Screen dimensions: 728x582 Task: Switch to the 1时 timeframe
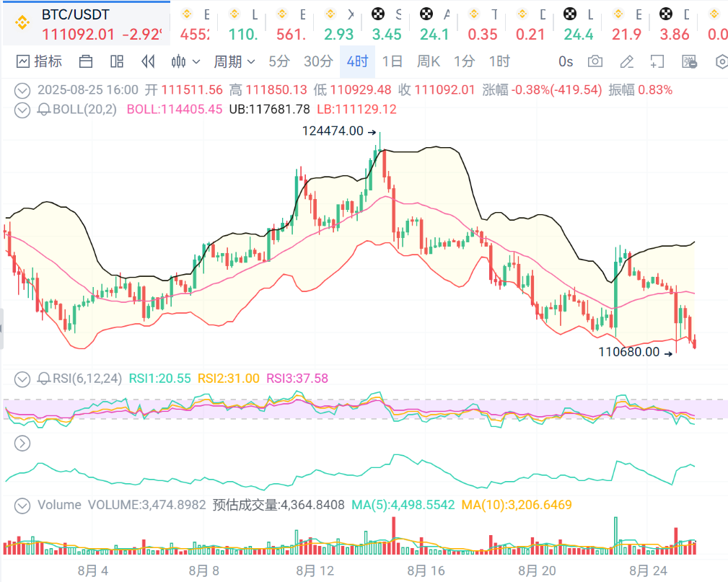[499, 61]
